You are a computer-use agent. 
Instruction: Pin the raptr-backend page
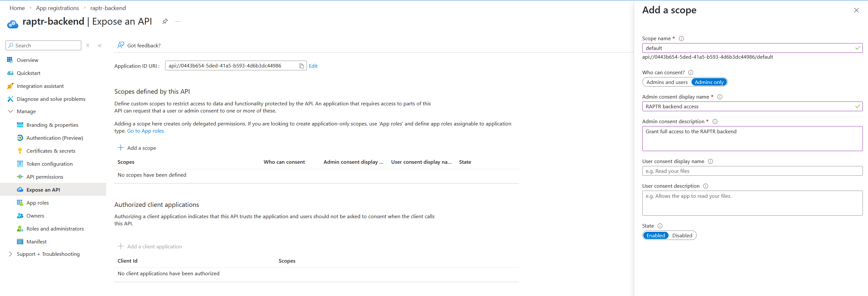(x=165, y=22)
